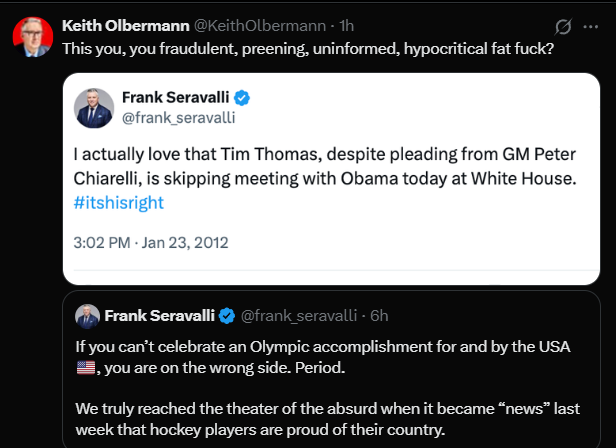The width and height of the screenshot is (616, 448).
Task: Click the USA flag emoji
Action: pyautogui.click(x=87, y=368)
